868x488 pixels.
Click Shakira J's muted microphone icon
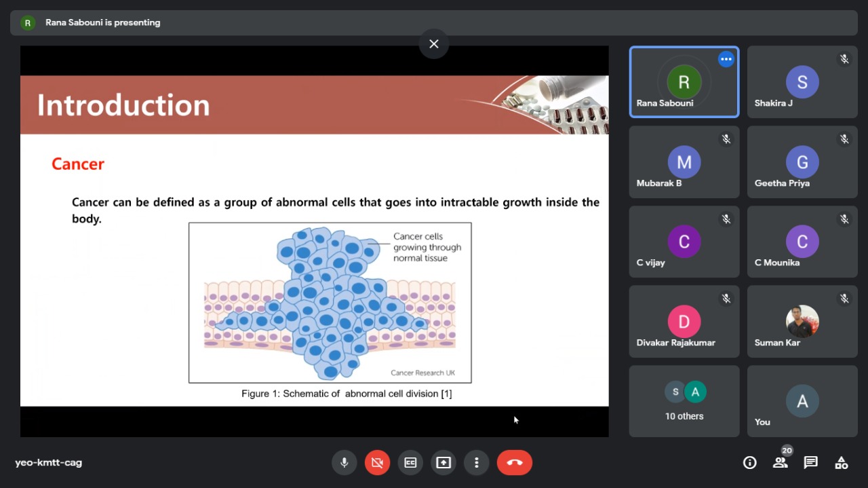[x=844, y=59]
